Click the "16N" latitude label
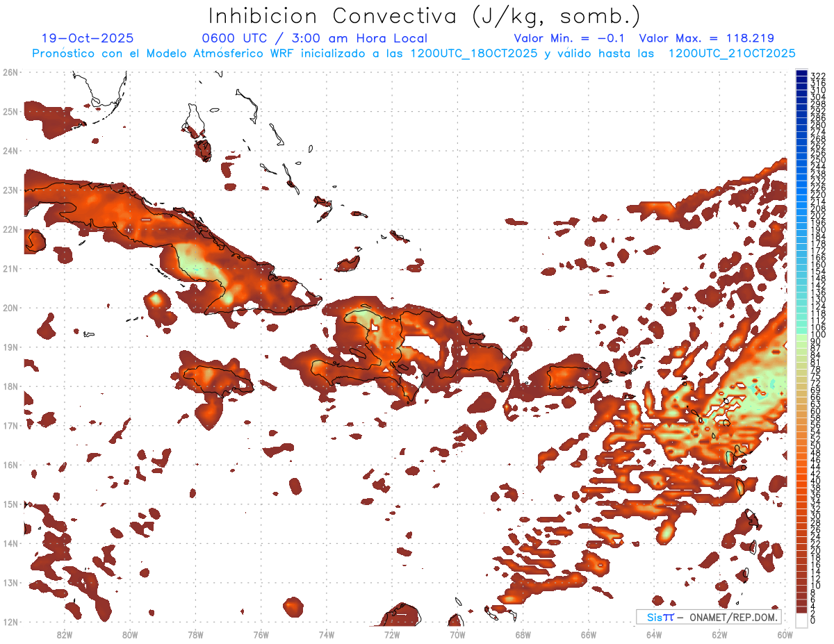Viewport: 834px width, 644px height. point(10,465)
